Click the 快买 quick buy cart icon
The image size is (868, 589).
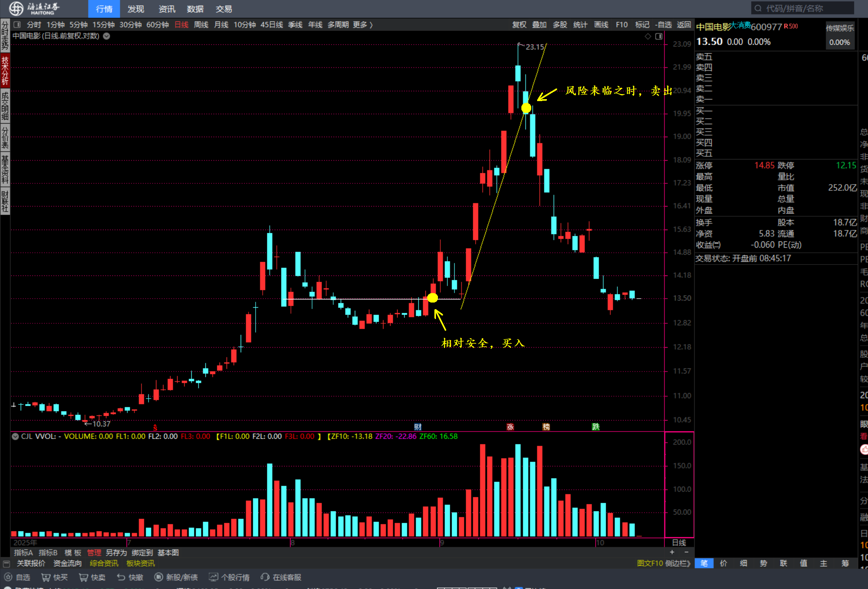(x=46, y=577)
